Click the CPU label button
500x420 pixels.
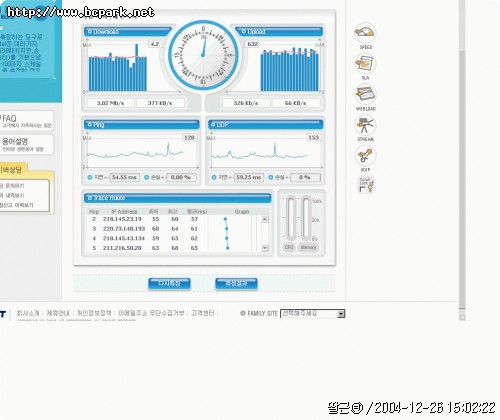[x=289, y=247]
